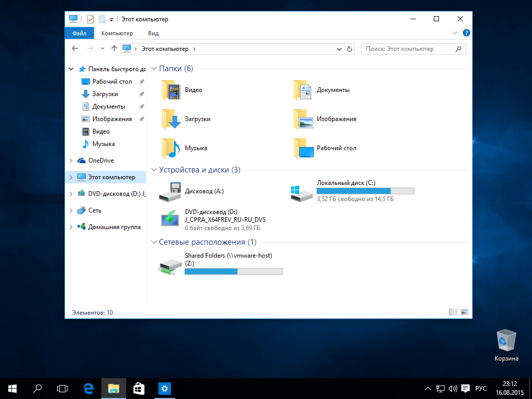This screenshot has width=532, height=399.
Task: Click the refresh button beside address bar
Action: (350, 49)
